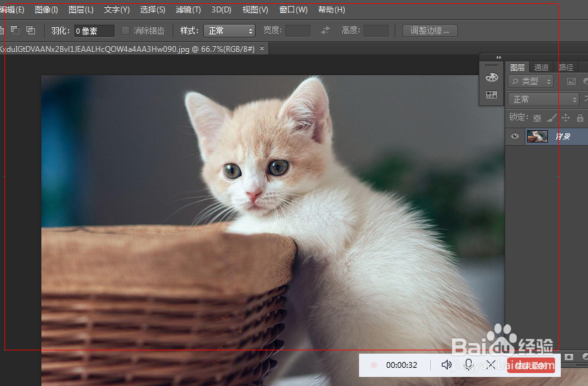Screen dimensions: 588x386
Task: Click the red end recording button
Action: click(x=530, y=365)
